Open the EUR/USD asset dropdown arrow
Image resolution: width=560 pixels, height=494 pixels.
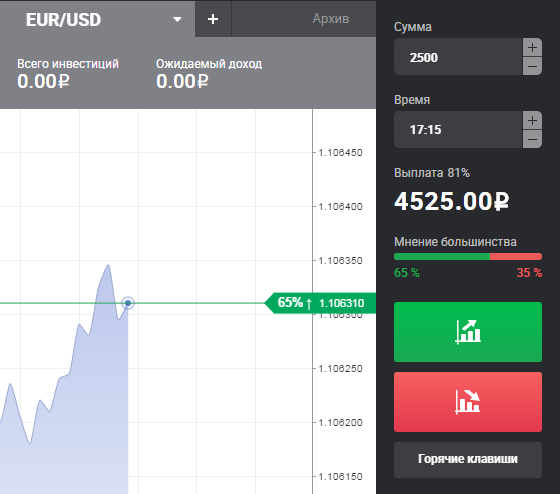177,19
